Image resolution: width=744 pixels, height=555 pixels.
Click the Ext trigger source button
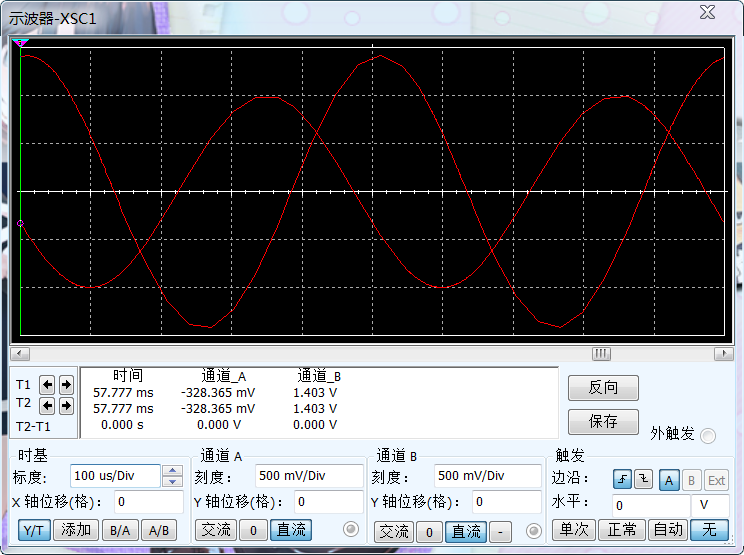716,480
